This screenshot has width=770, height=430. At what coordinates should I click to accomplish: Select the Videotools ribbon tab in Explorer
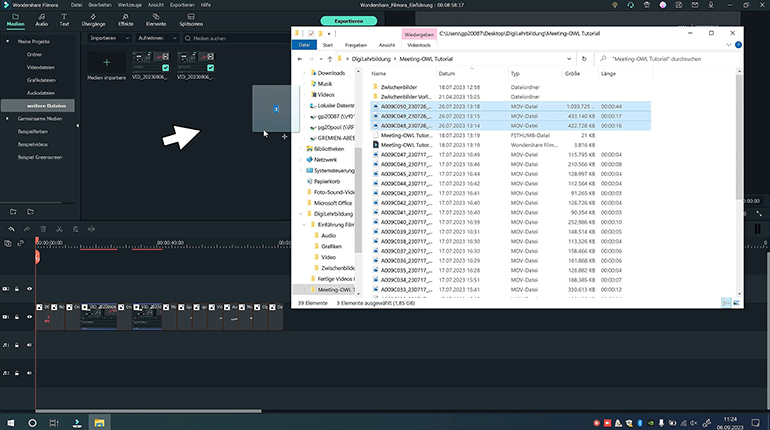419,45
